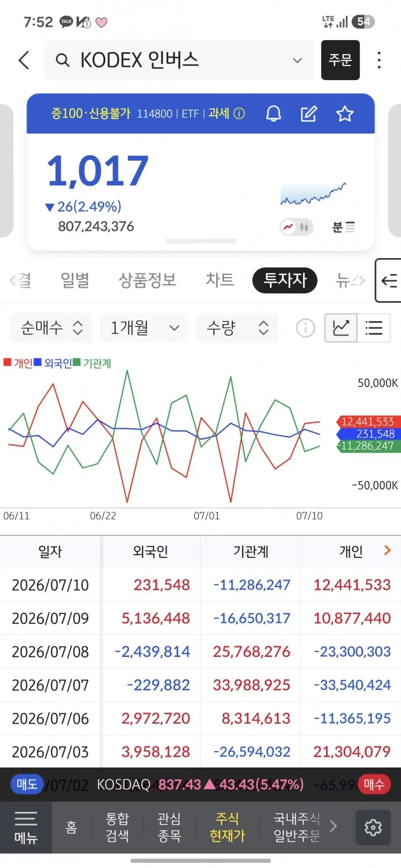
Task: Tap the 12,441,533 red chart value label
Action: pos(368,422)
